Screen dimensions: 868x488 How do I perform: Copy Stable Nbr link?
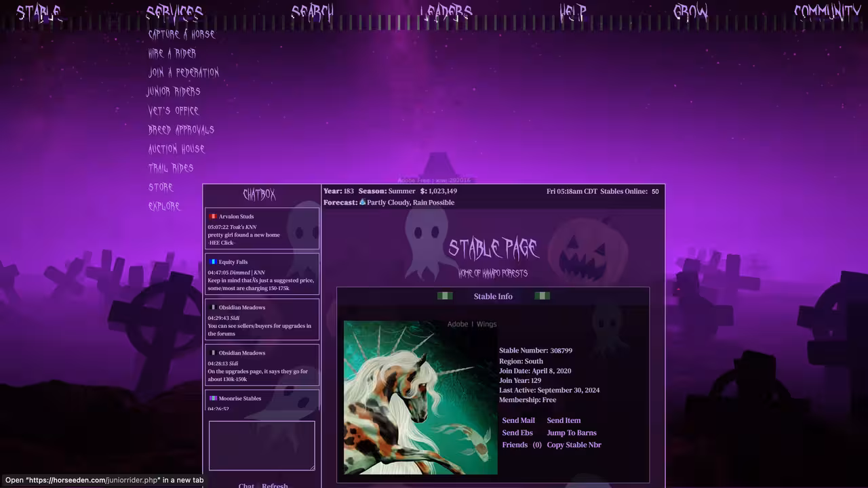click(574, 445)
